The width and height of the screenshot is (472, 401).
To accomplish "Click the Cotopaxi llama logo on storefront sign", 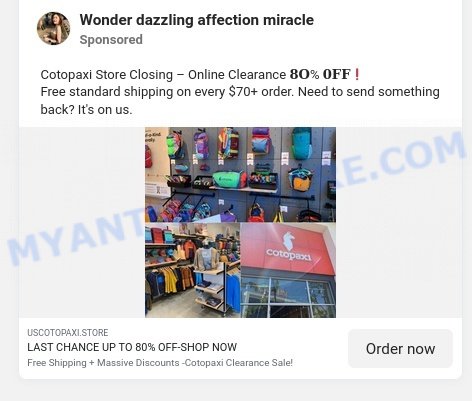I will pos(288,240).
